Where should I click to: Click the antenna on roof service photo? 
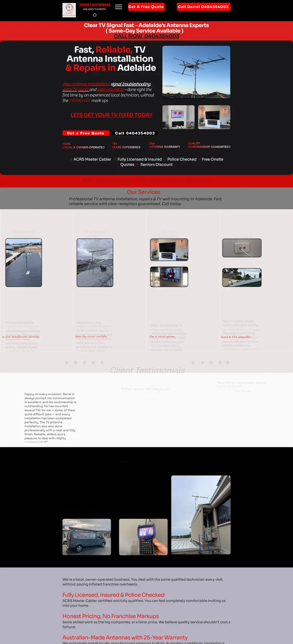click(24, 263)
